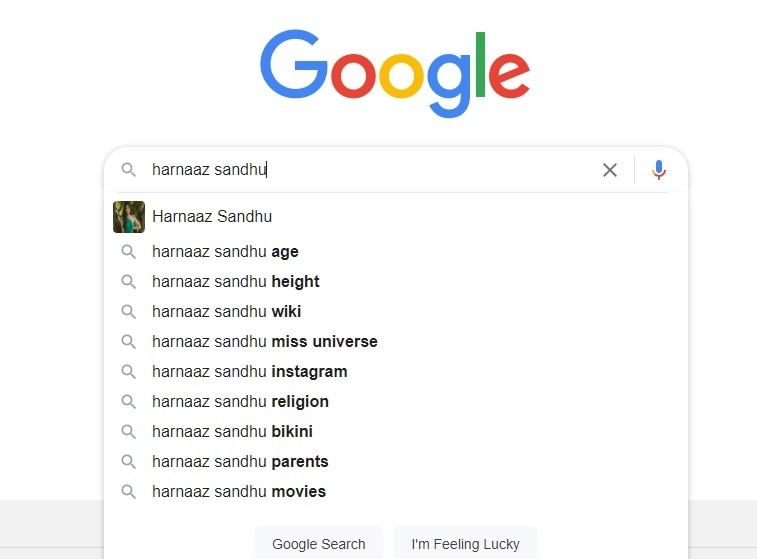Choose the 'harnaaz sandhu height' suggestion

236,282
